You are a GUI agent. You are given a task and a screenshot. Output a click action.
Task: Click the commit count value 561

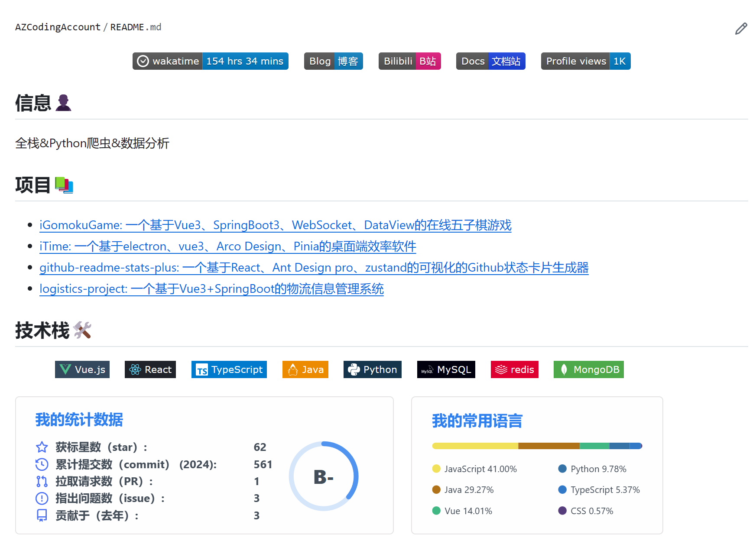pyautogui.click(x=263, y=464)
